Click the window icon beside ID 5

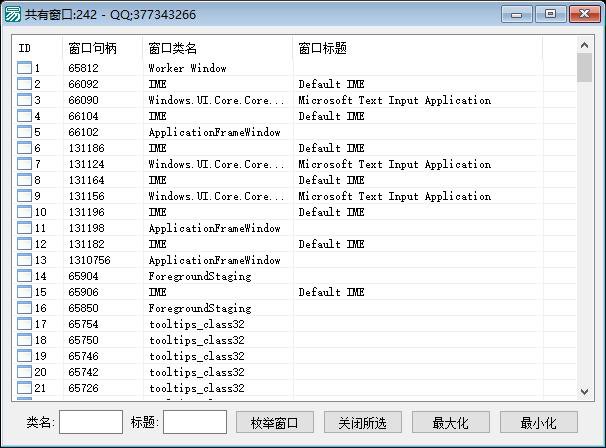[25, 133]
